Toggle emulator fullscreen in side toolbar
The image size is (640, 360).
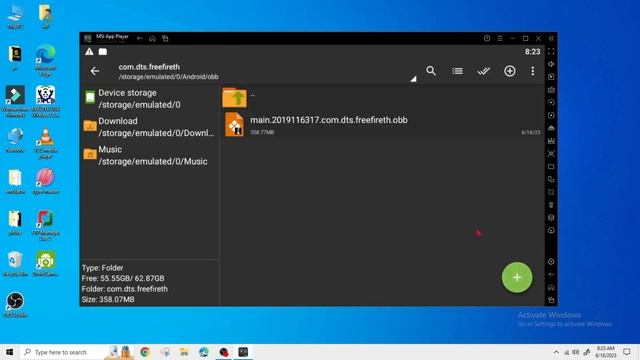pos(551,51)
